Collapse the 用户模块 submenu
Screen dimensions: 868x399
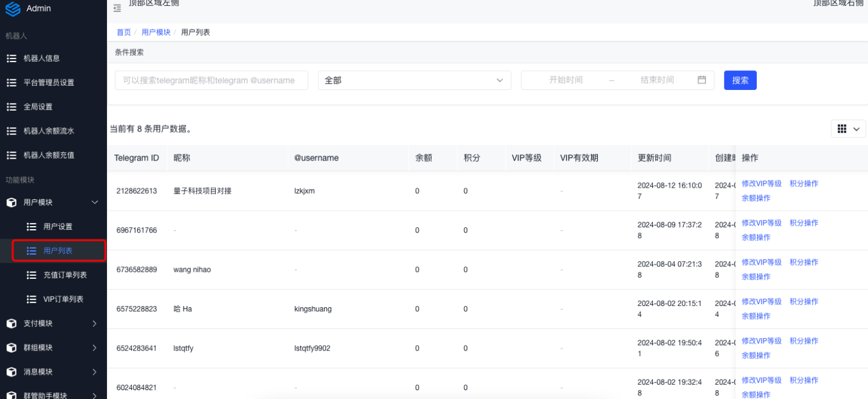94,202
